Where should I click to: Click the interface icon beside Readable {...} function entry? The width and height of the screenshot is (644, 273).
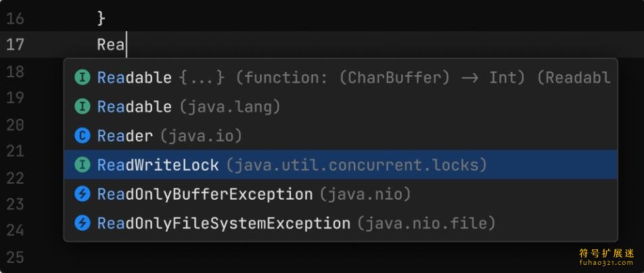pos(82,78)
